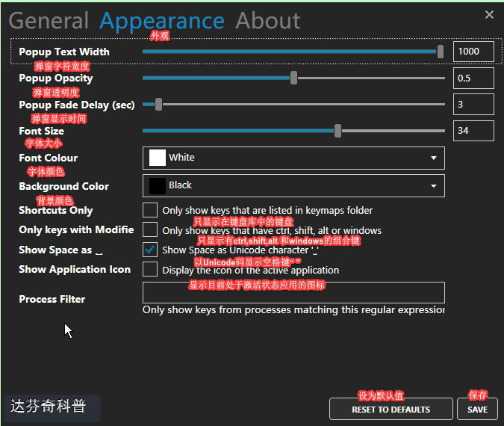This screenshot has width=504, height=426.
Task: Click the Popup Fade Delay slider handle
Action: click(x=158, y=104)
